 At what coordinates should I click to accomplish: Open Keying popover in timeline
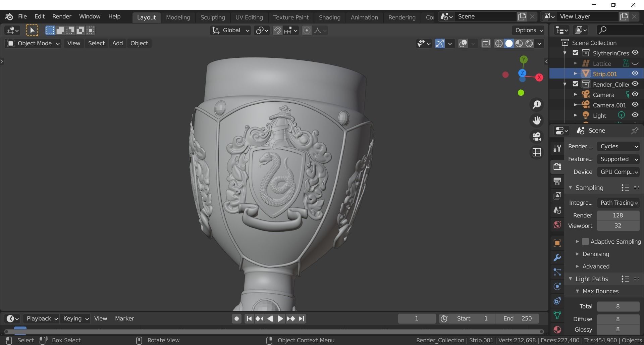[x=76, y=319]
